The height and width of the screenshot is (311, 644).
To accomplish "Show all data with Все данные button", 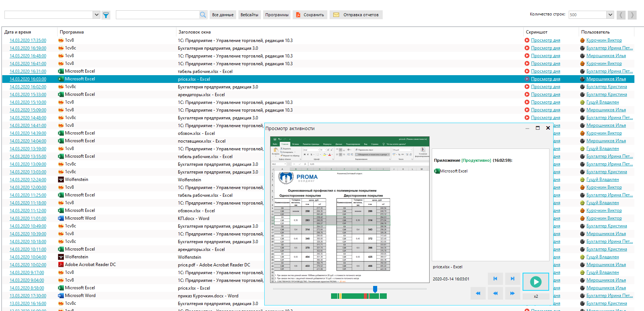I will [x=223, y=15].
